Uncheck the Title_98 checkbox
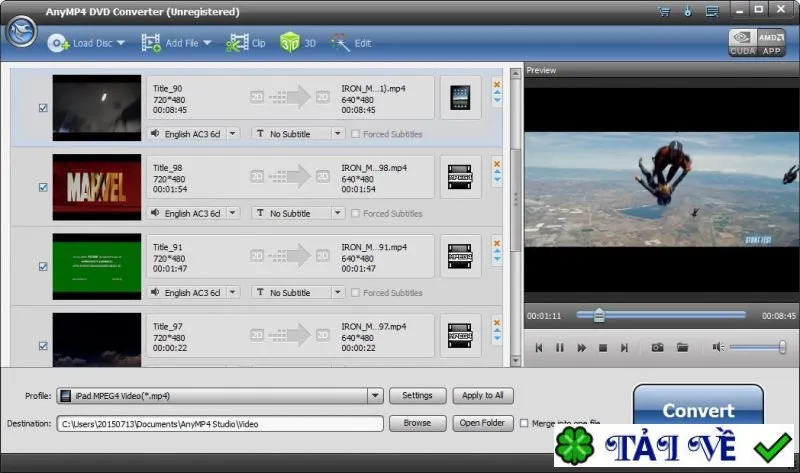Screen dimensions: 800x473 point(43,187)
